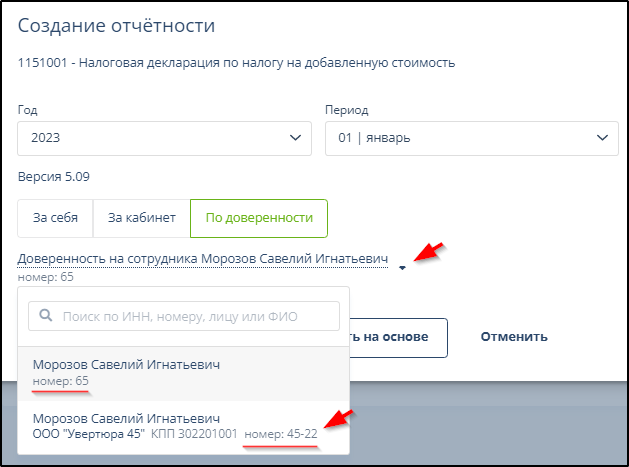
Task: Click the chevron in the Год field
Action: [x=295, y=137]
